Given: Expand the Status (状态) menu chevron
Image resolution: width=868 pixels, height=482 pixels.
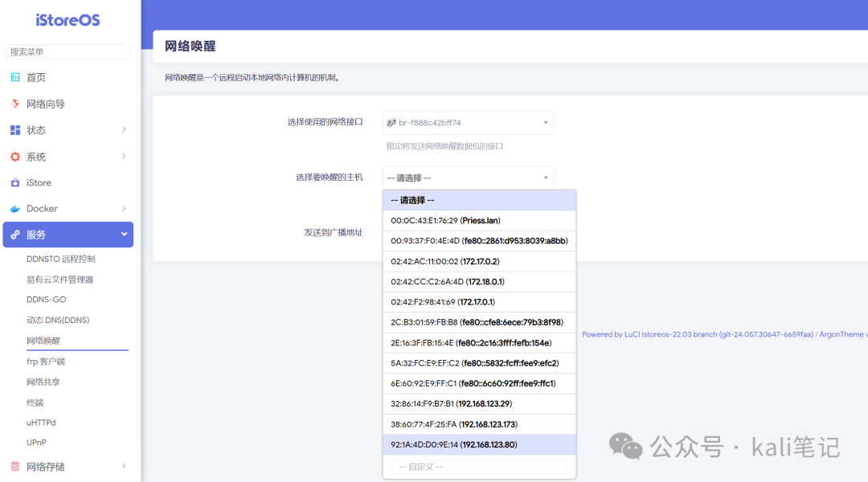Looking at the screenshot, I should pos(124,130).
